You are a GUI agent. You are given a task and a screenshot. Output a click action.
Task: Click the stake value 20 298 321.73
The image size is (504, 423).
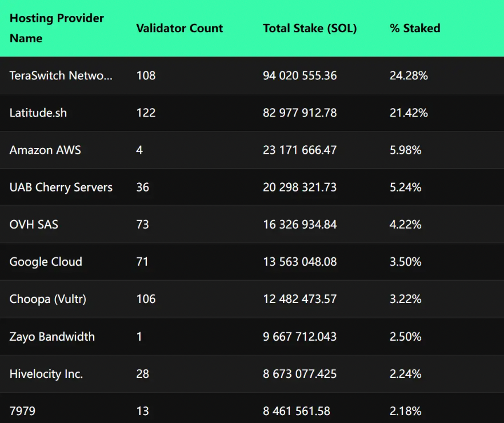tap(300, 187)
